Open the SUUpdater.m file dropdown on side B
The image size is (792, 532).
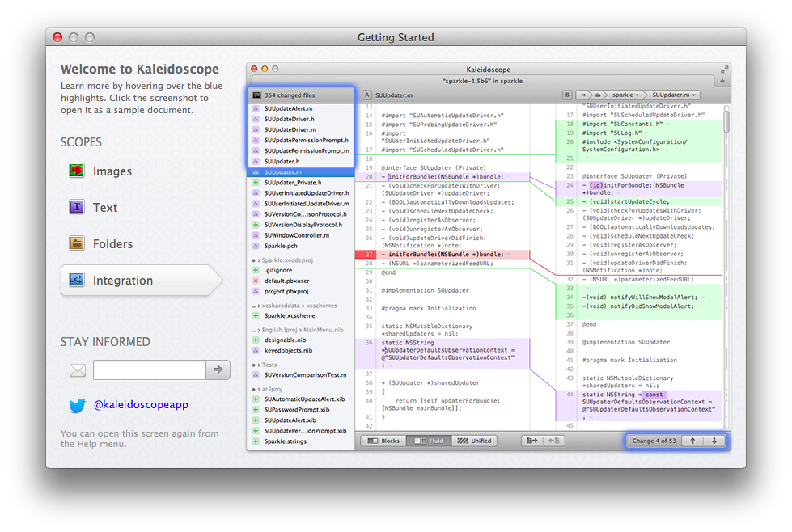tap(676, 95)
